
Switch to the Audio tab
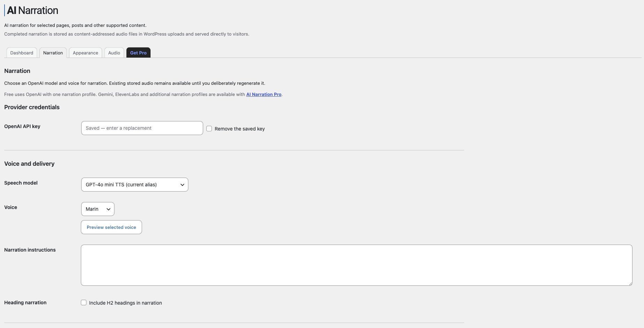[x=114, y=53]
